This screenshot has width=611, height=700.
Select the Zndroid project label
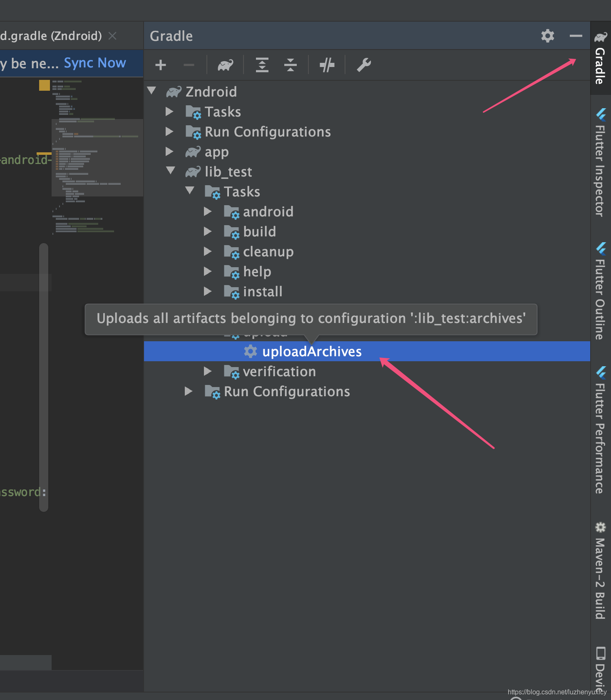point(211,92)
